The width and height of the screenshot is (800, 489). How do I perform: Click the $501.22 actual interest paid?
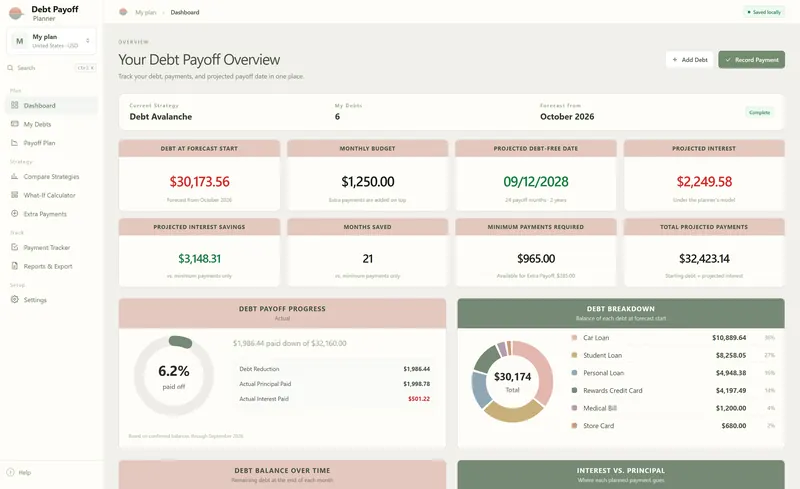[x=419, y=399]
